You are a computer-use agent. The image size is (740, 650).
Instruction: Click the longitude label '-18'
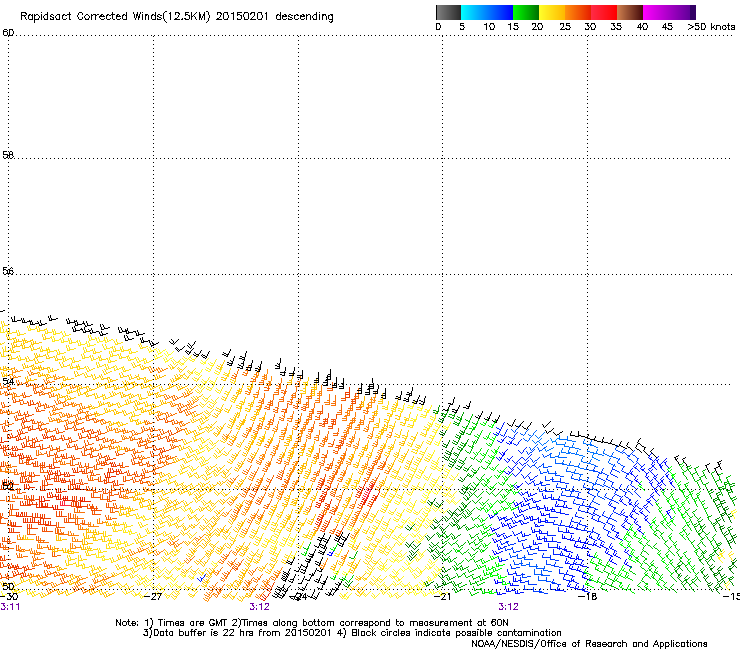click(x=588, y=596)
